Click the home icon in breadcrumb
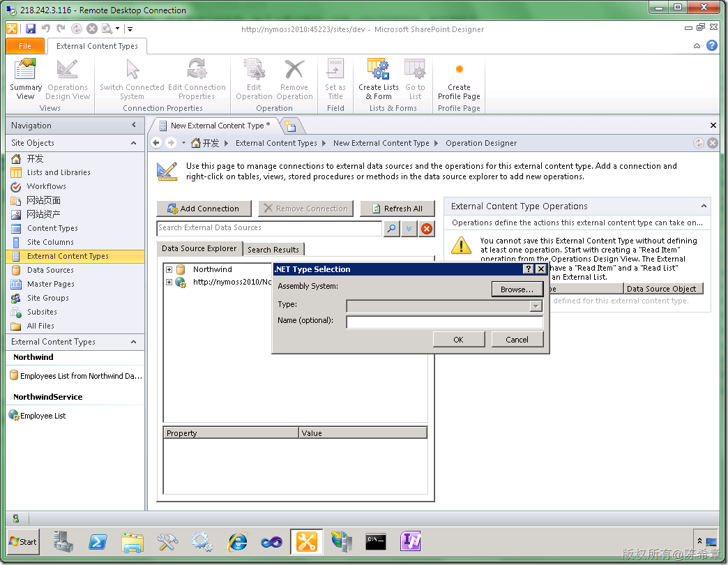 point(196,143)
